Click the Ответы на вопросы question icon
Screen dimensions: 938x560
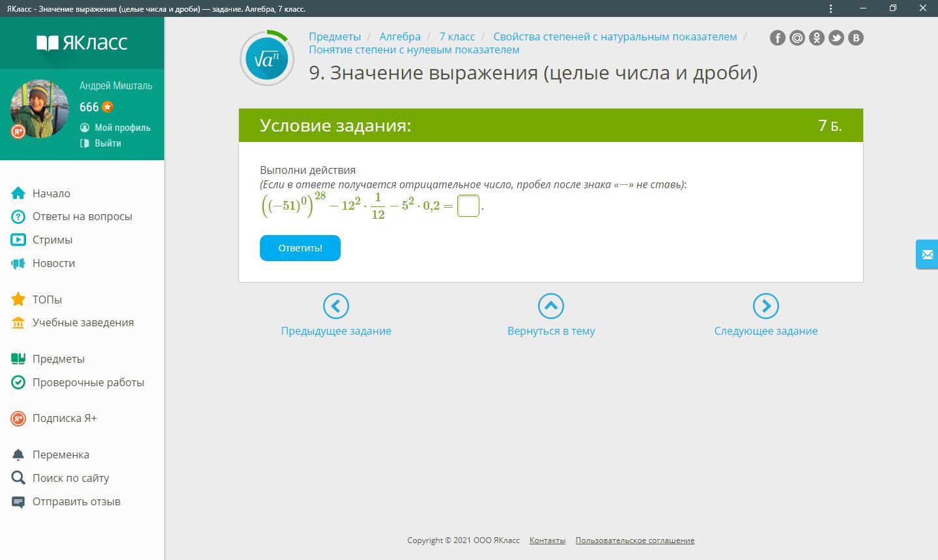click(18, 216)
